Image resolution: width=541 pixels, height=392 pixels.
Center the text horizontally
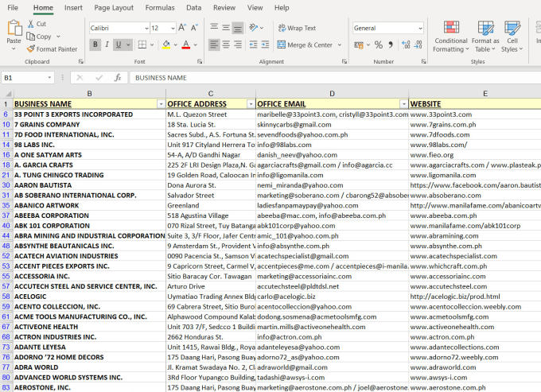point(226,45)
